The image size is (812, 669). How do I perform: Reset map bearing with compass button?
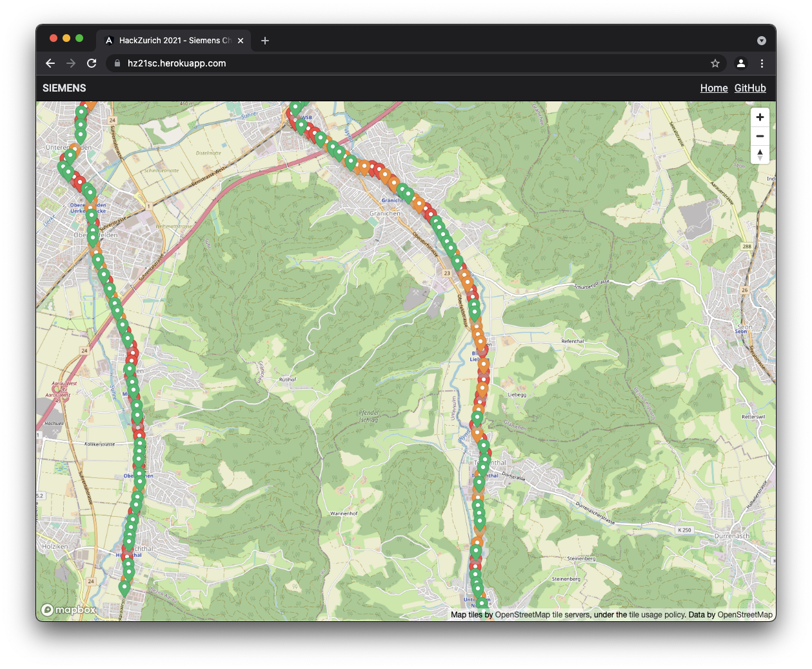click(760, 155)
